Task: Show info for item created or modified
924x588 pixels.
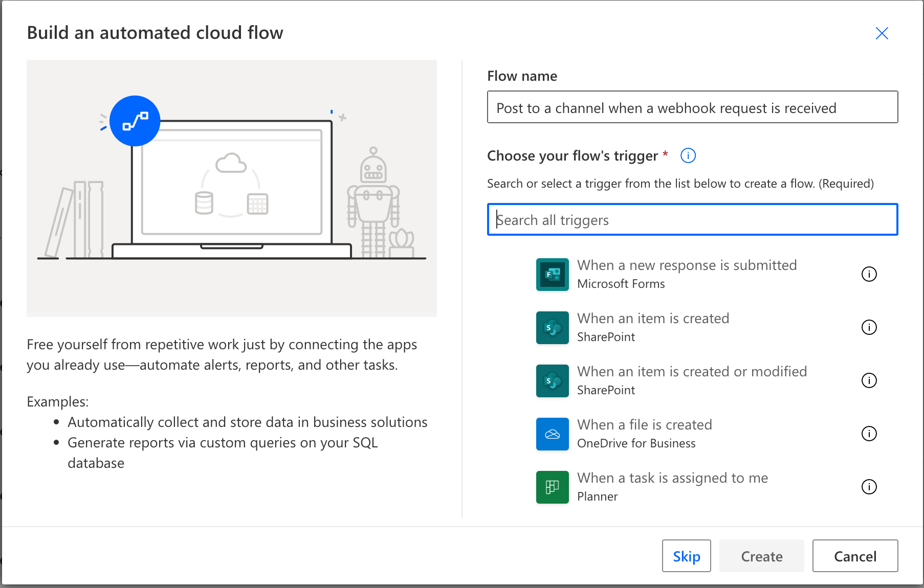Action: 869,381
